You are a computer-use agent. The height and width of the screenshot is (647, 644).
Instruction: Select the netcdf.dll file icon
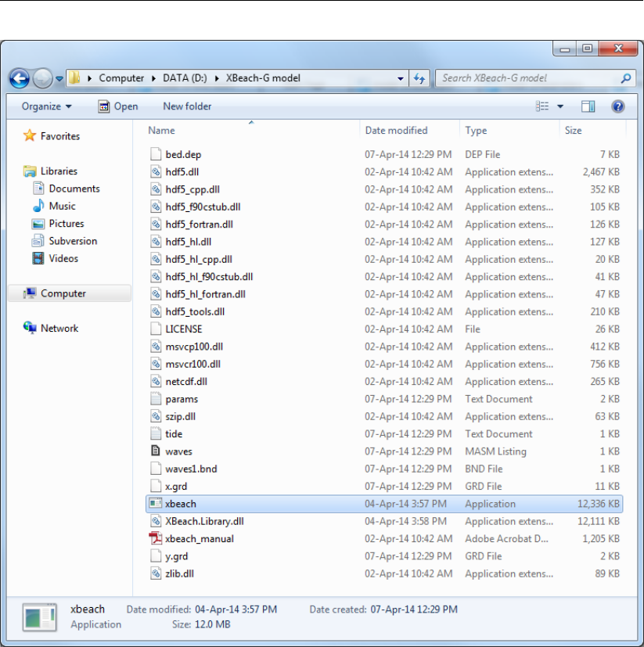pyautogui.click(x=156, y=381)
